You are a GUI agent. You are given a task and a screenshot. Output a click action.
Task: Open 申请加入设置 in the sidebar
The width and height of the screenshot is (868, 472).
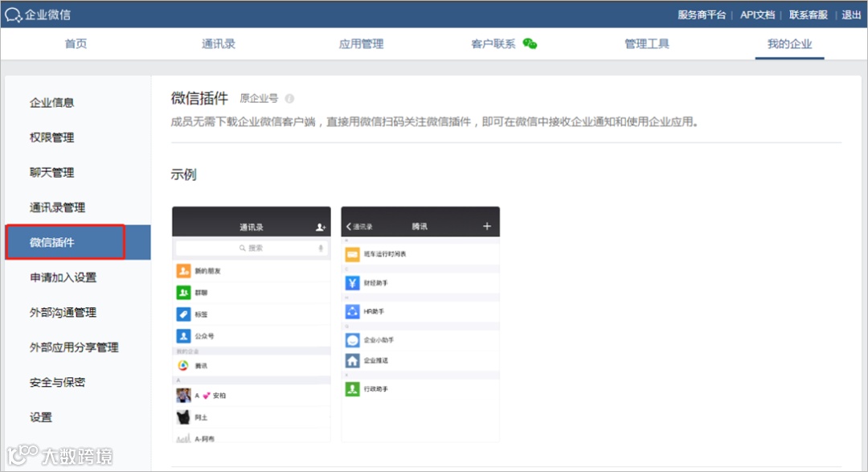[63, 277]
